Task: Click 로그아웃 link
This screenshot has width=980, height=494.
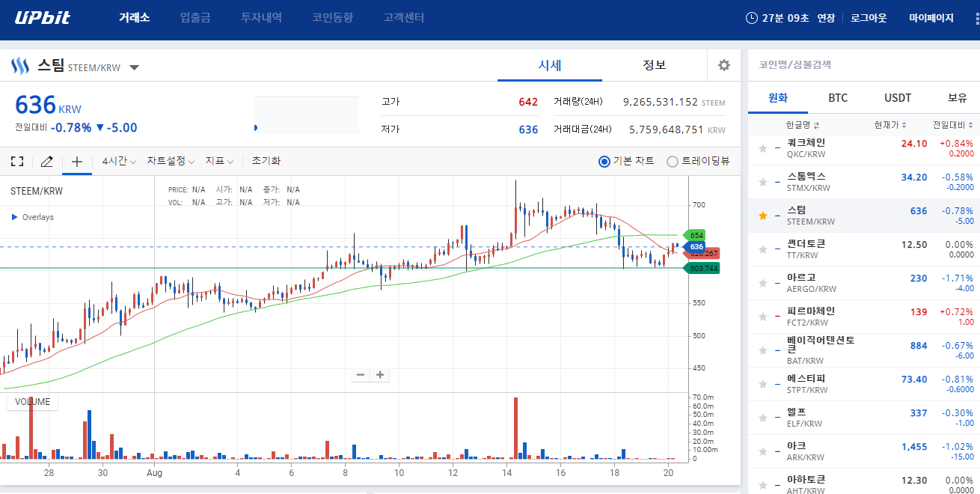Action: (869, 18)
